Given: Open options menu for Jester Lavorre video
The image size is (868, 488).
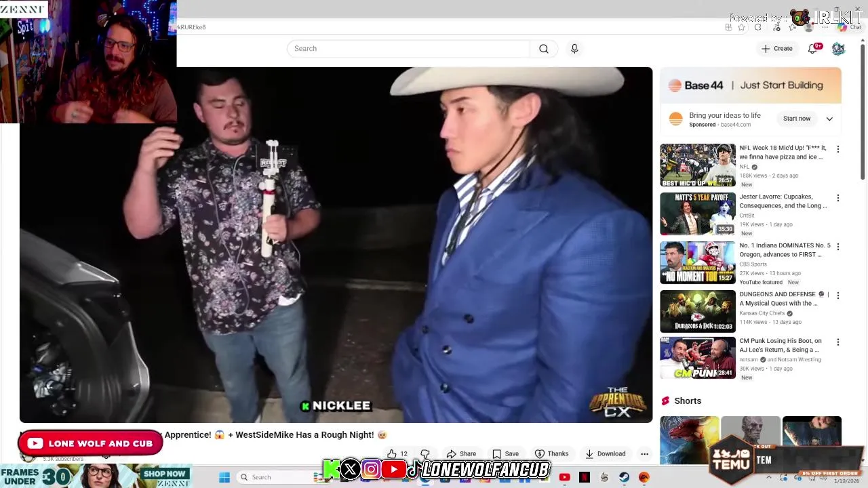Looking at the screenshot, I should 838,198.
